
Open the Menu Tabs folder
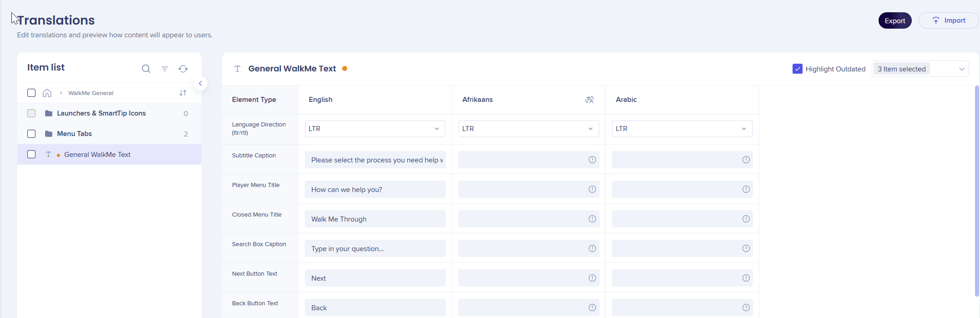[75, 134]
